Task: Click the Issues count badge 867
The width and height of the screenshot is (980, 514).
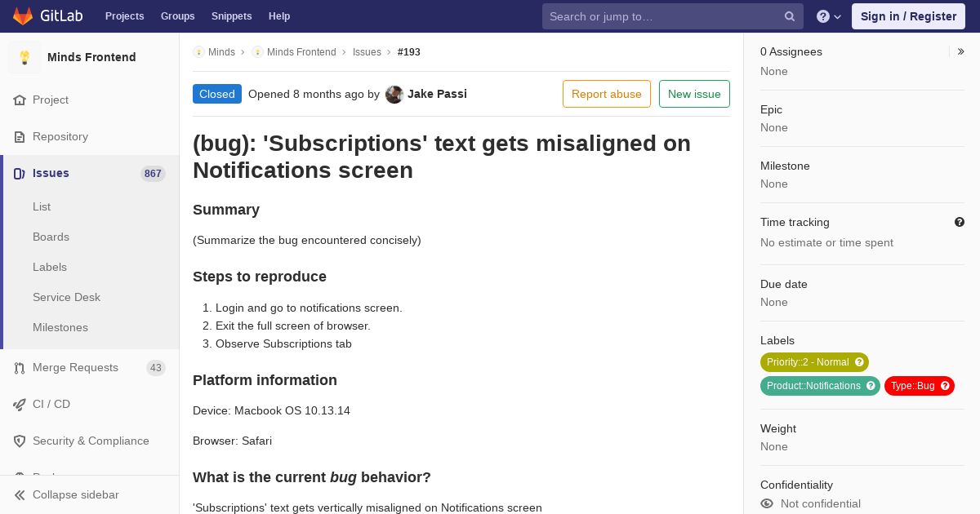Action: 153,173
